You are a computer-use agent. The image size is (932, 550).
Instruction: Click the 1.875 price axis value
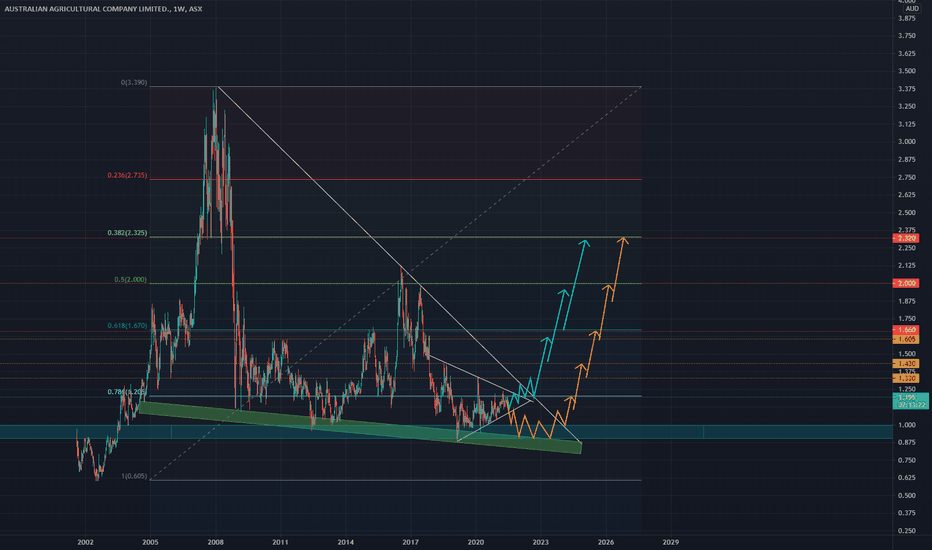point(906,301)
